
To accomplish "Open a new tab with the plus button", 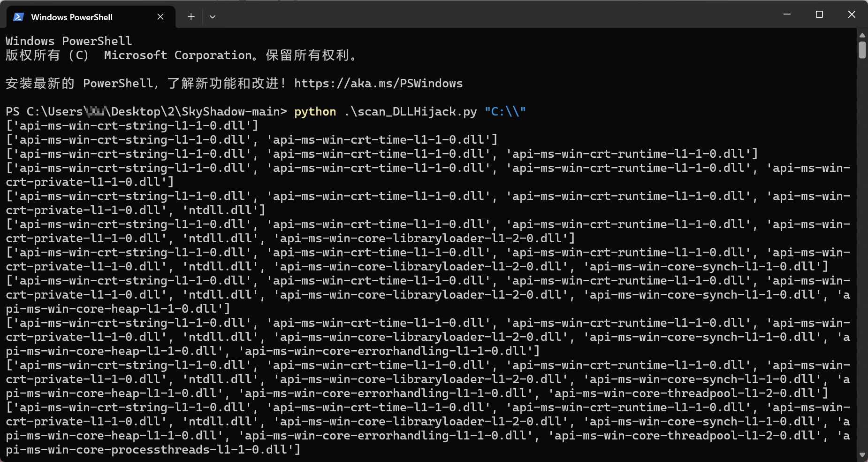I will (x=191, y=17).
